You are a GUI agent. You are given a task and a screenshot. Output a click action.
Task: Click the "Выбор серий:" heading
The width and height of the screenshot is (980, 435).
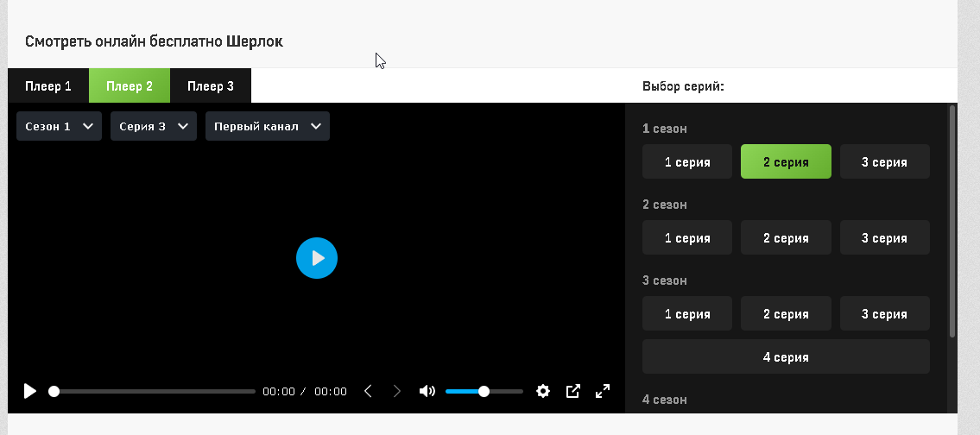683,86
